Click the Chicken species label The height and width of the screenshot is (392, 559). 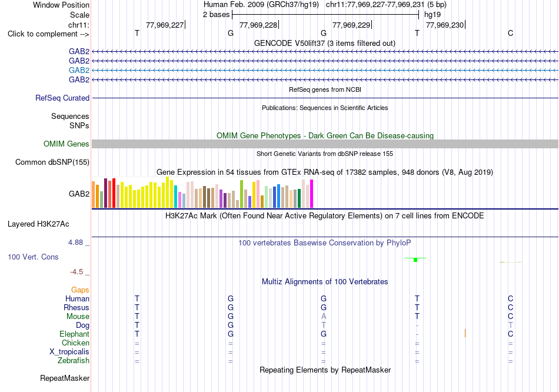coord(75,343)
